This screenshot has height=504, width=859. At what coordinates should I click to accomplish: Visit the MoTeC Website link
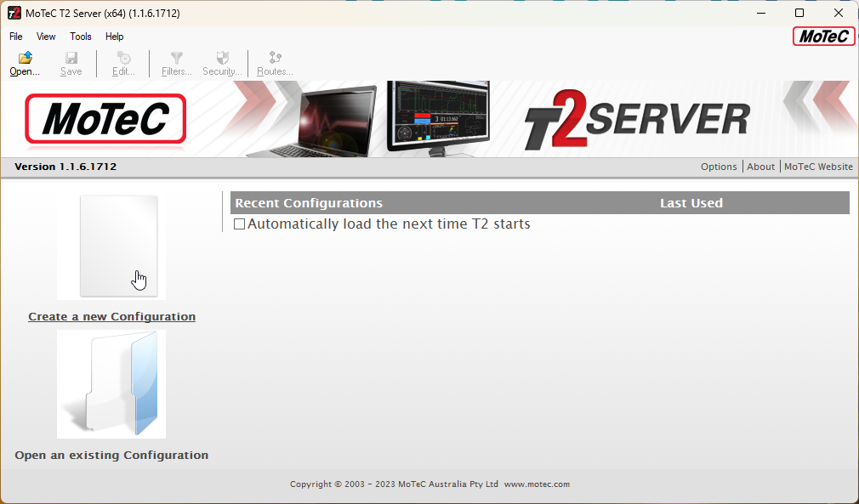[818, 167]
